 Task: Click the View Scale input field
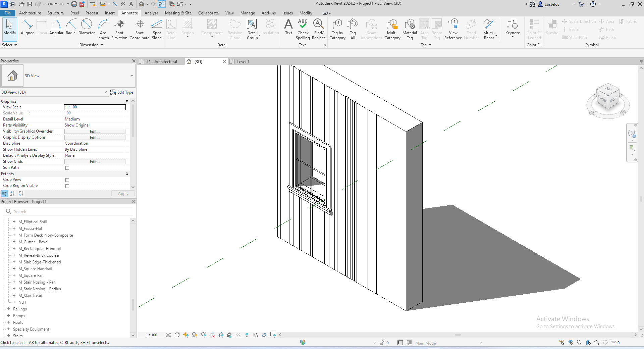[x=95, y=107]
